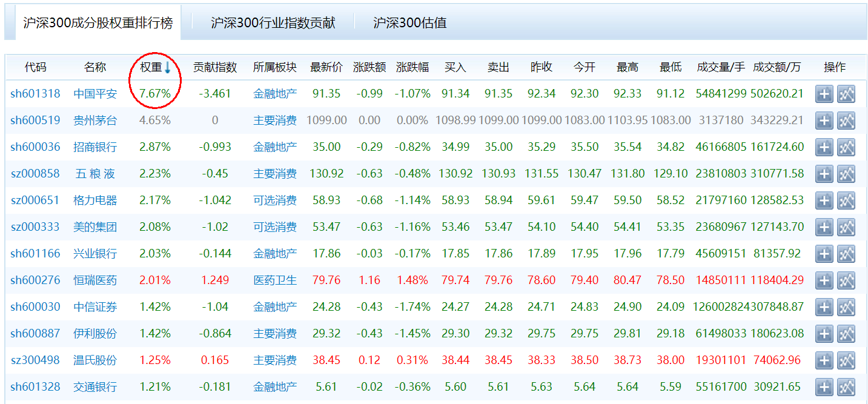The width and height of the screenshot is (868, 404).
Task: Click plus icon for 中信证券
Action: click(x=824, y=307)
